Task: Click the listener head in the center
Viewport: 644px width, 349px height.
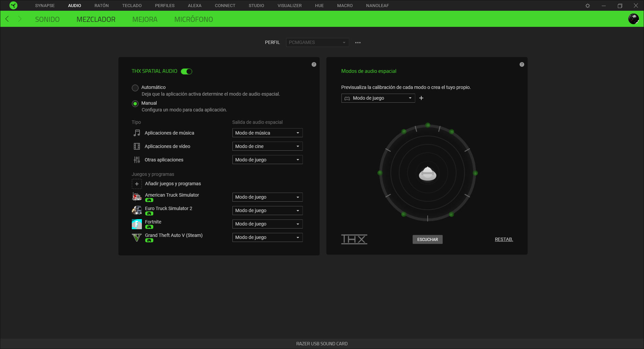Action: [x=428, y=173]
